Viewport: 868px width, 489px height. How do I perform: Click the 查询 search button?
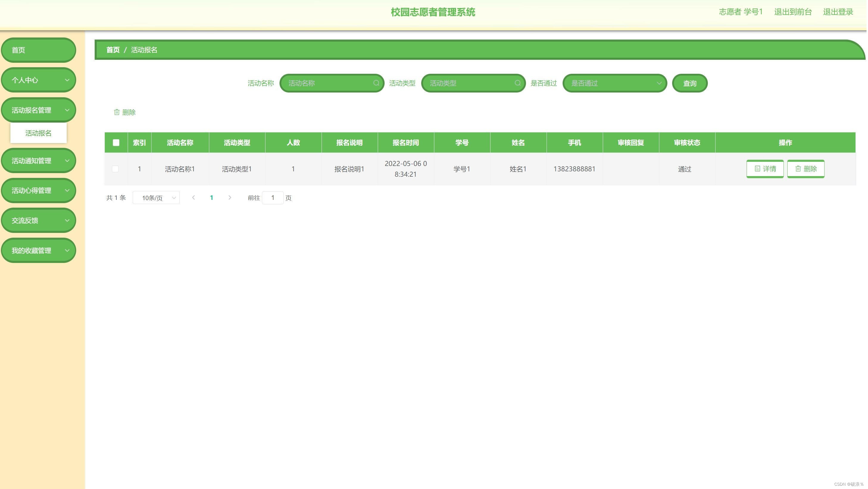pos(689,83)
